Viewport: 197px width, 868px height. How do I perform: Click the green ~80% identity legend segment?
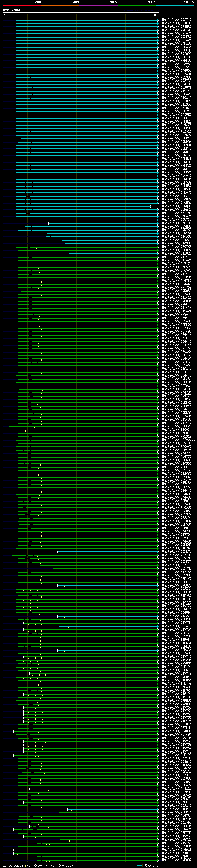click(137, 6)
